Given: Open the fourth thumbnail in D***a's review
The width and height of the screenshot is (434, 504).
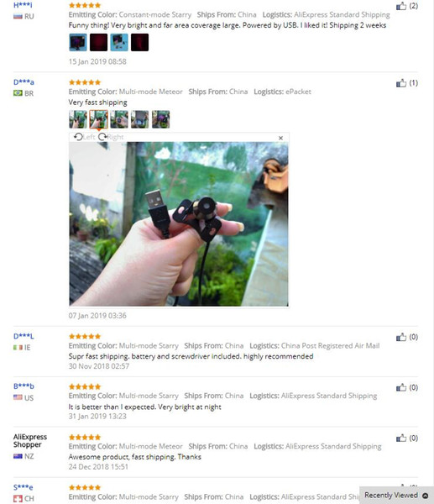Looking at the screenshot, I should (x=139, y=119).
